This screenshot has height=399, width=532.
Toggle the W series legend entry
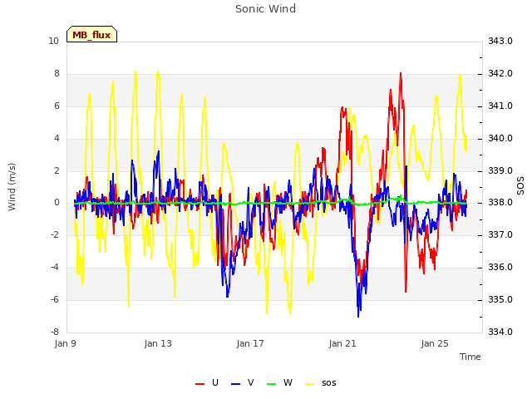click(279, 382)
